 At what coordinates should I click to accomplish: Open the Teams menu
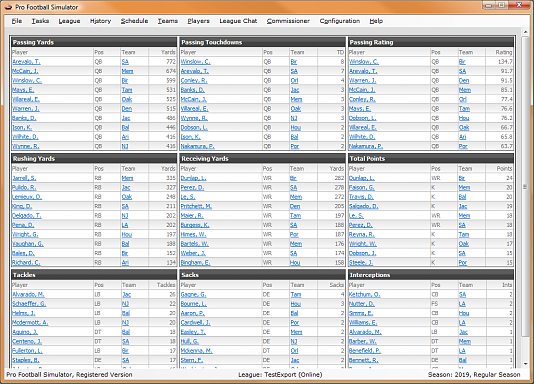[x=168, y=21]
